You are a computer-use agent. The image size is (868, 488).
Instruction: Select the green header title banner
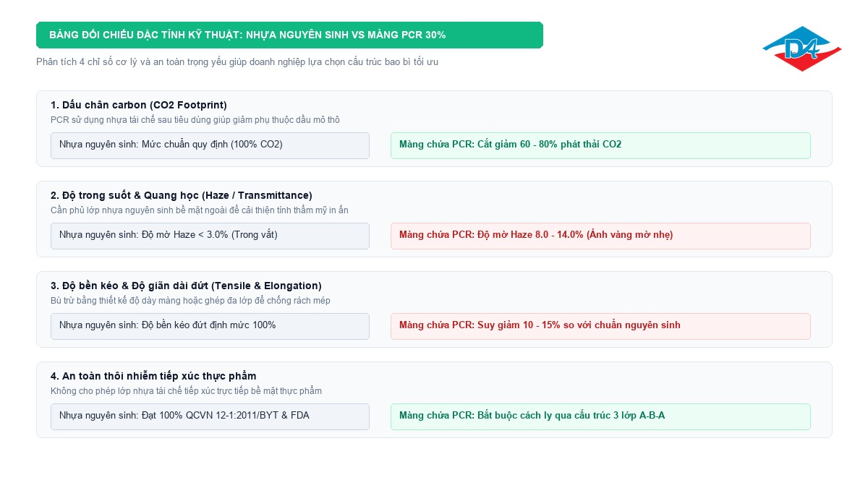click(289, 35)
